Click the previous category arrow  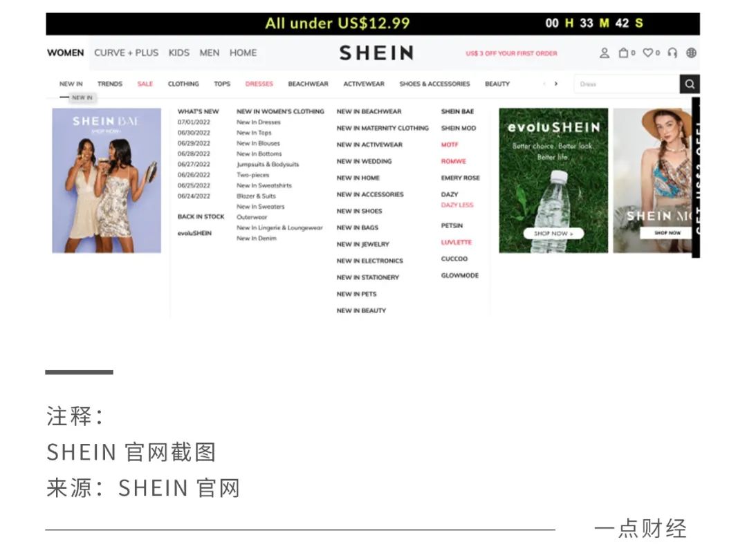(544, 84)
